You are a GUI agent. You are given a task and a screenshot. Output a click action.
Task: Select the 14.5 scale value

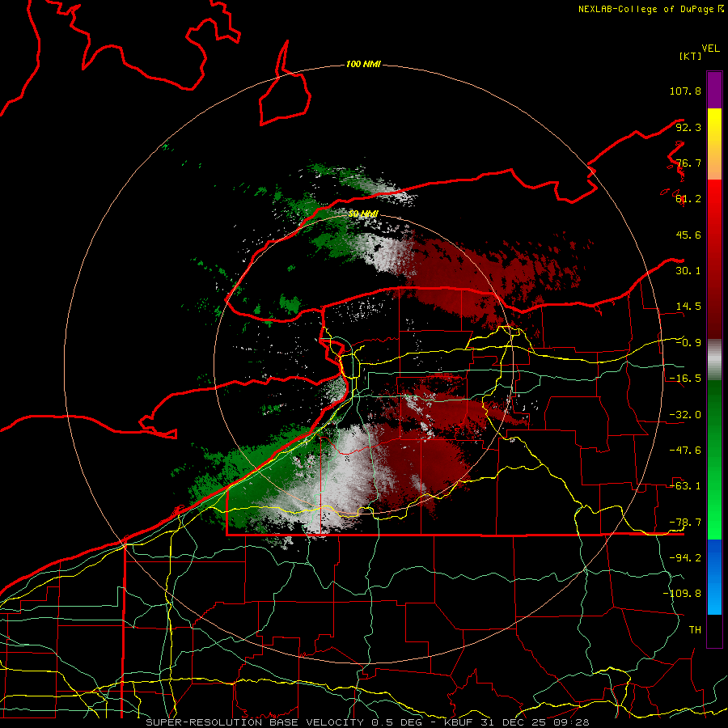tap(688, 307)
